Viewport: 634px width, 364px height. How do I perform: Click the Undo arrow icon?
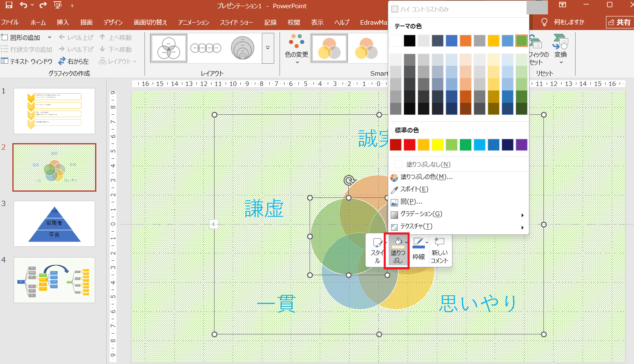coord(23,5)
